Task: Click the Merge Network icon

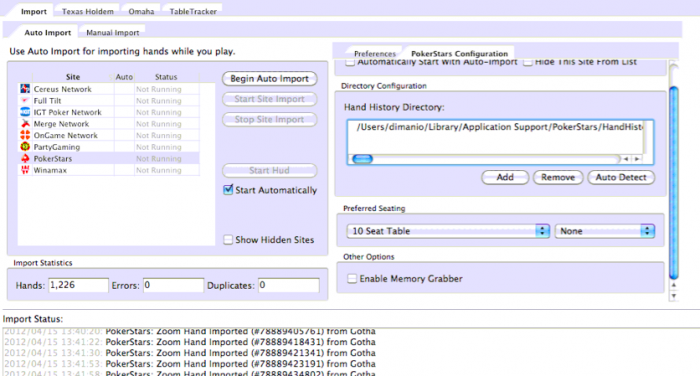Action: coord(25,124)
